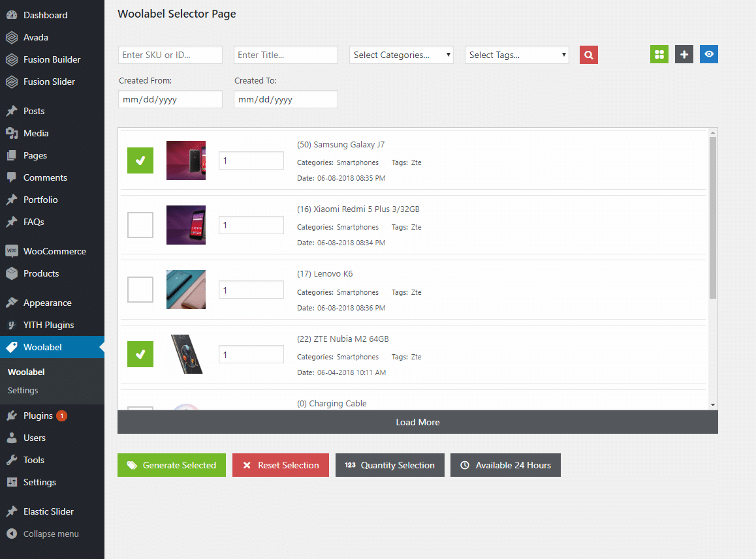Open the WooCommerce menu item
This screenshot has height=559, width=756.
coord(52,251)
